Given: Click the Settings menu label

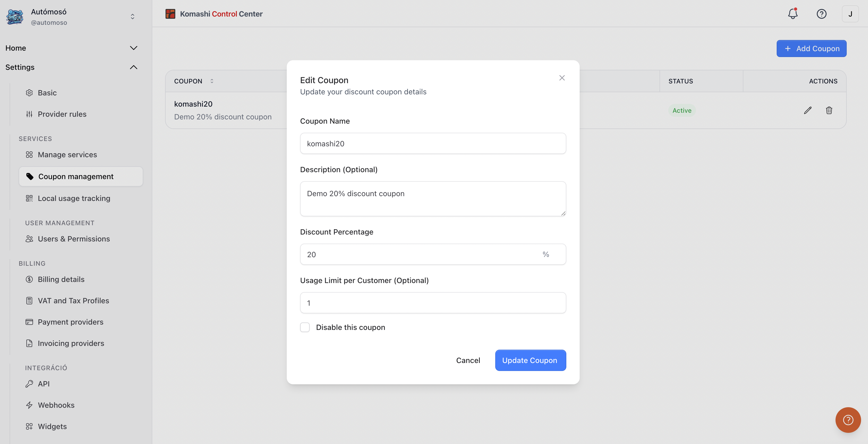Looking at the screenshot, I should (20, 67).
